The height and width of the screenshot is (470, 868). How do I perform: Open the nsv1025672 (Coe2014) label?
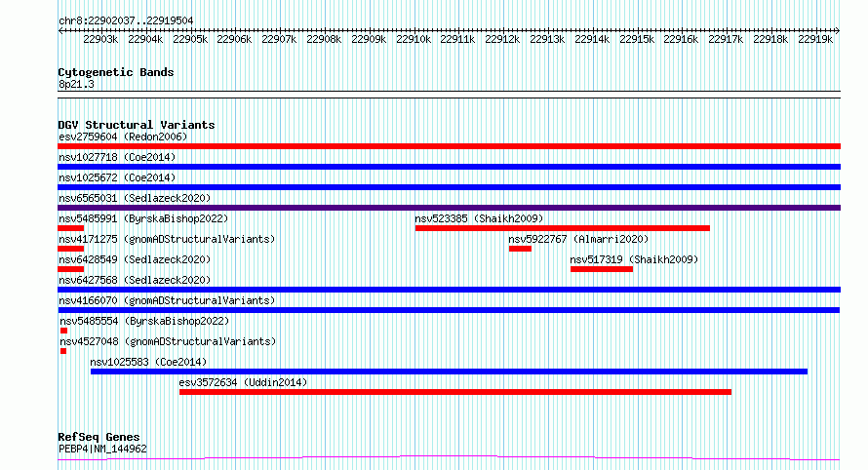click(x=117, y=177)
